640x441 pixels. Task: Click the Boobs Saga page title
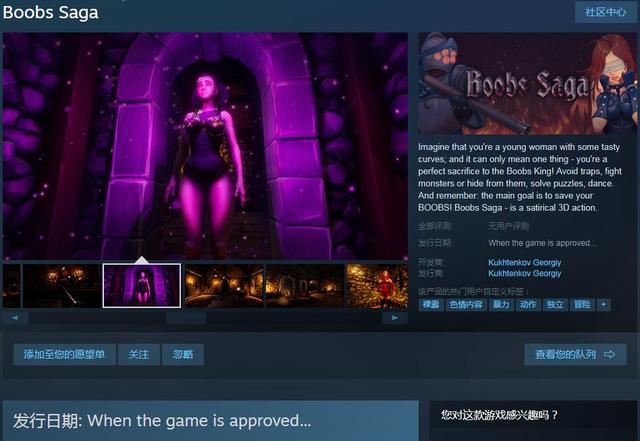pyautogui.click(x=51, y=12)
